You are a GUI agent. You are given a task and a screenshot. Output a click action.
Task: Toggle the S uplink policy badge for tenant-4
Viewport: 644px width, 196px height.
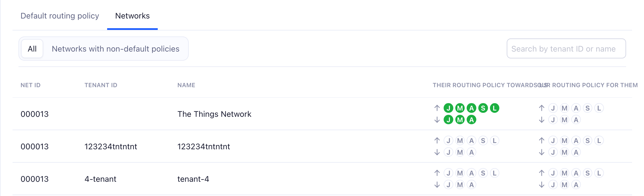[483, 173]
